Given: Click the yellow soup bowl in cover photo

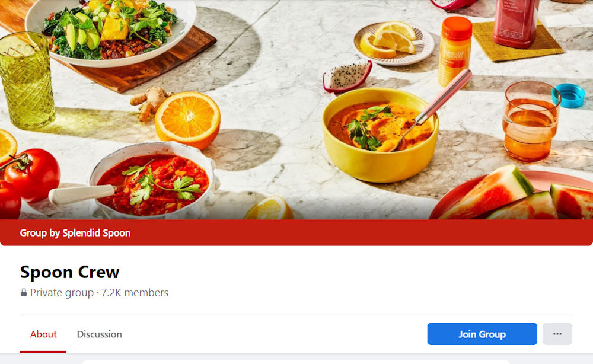Looking at the screenshot, I should [x=380, y=135].
